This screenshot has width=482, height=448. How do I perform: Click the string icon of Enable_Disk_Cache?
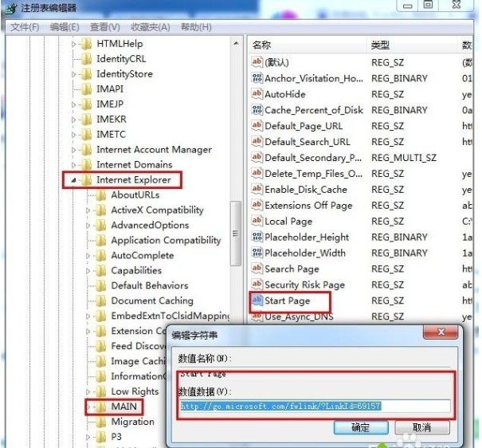[257, 189]
